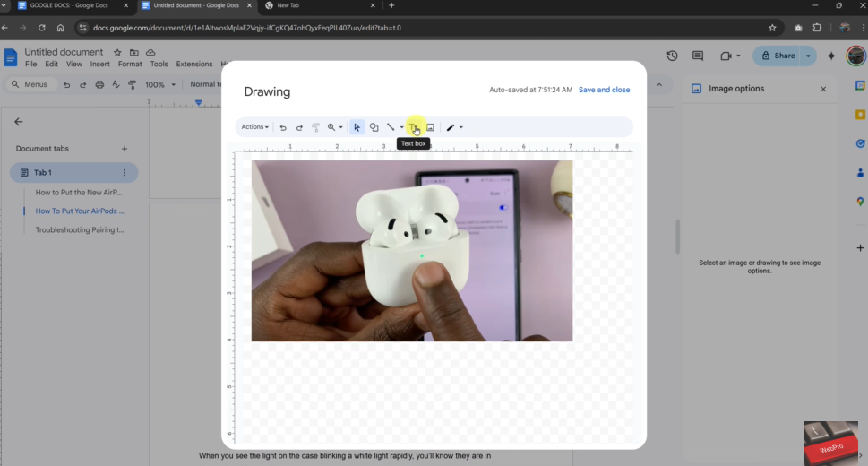Switch to the New Tab browser tab
868x466 pixels.
pyautogui.click(x=318, y=5)
